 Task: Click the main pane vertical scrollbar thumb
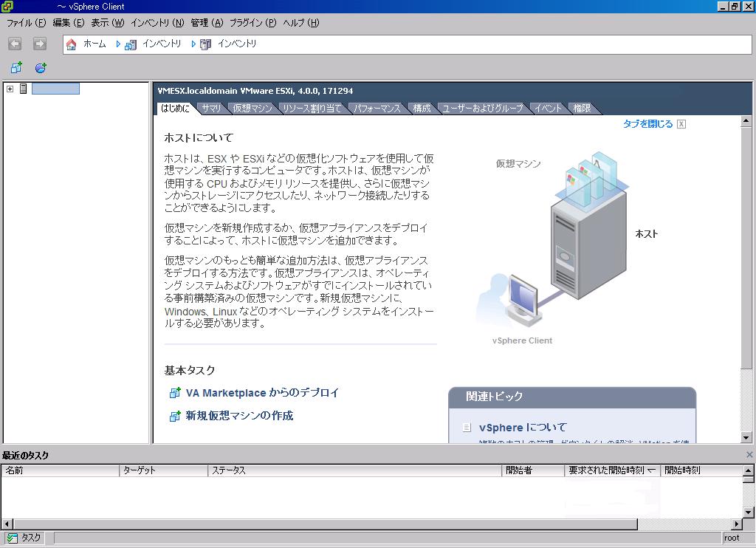point(746,248)
